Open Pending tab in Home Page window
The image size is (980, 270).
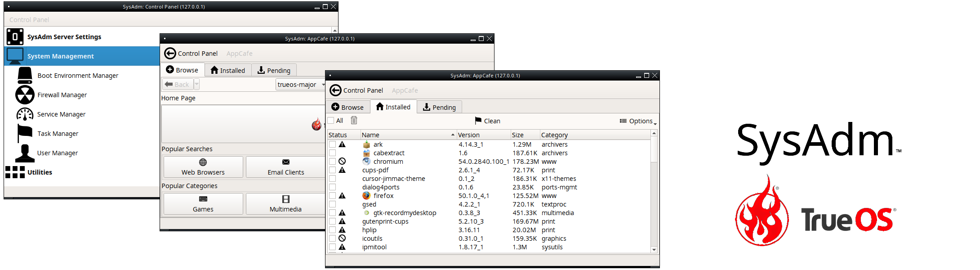[x=274, y=70]
